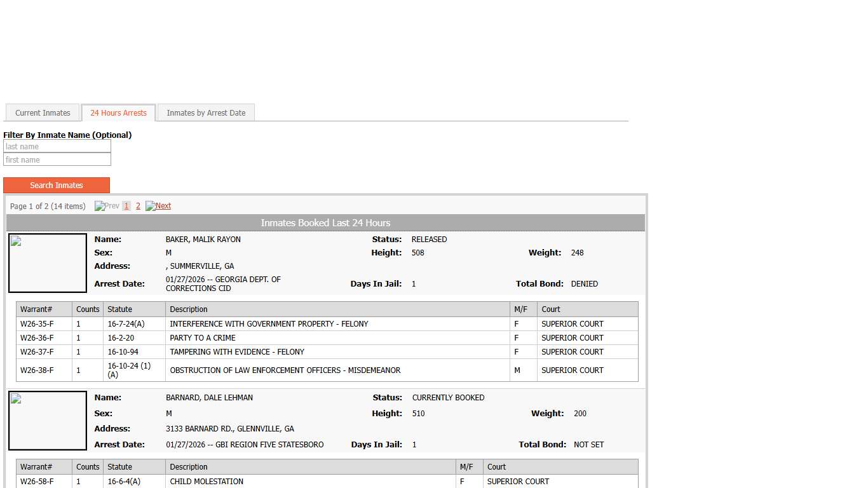
Task: Switch to the Current Inmates tab
Action: (43, 113)
